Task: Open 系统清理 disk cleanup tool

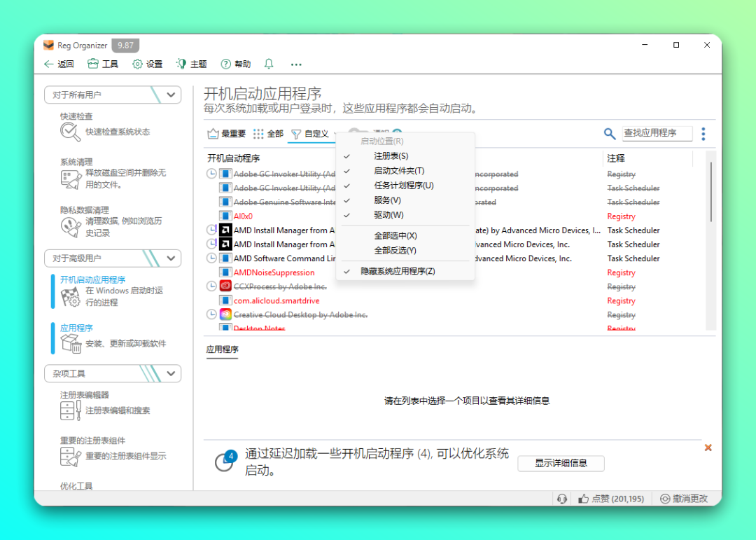Action: tap(114, 174)
